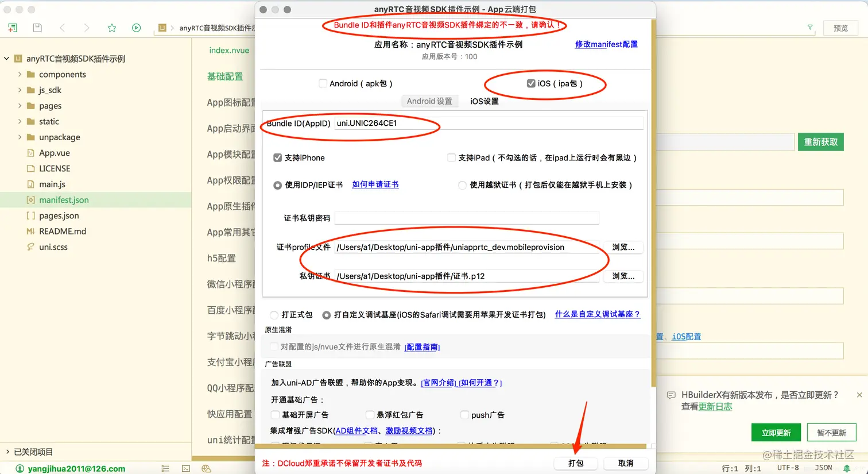Open 基础配置 section in manifest sidebar
868x474 pixels.
(x=225, y=76)
